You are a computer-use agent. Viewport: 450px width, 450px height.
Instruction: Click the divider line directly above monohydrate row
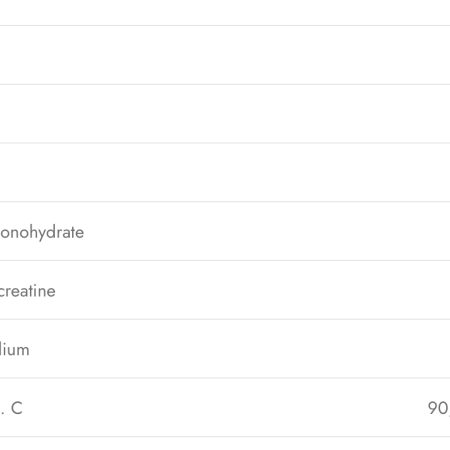coord(225,202)
